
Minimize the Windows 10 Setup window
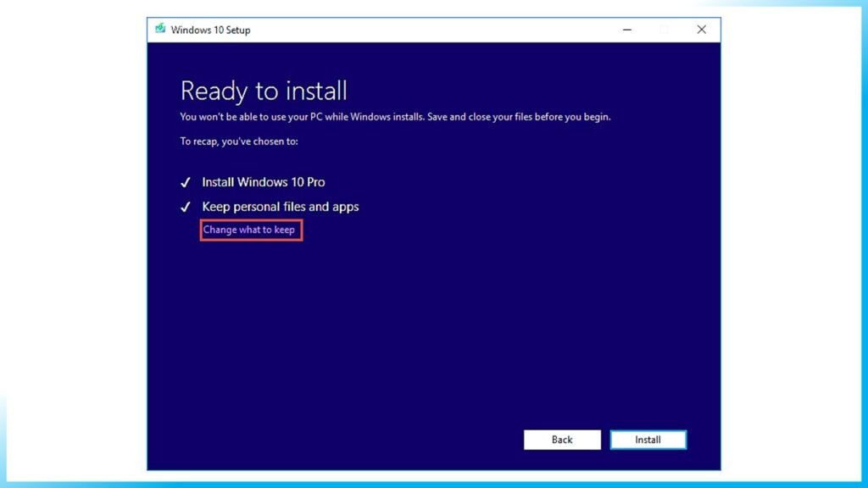pos(626,29)
